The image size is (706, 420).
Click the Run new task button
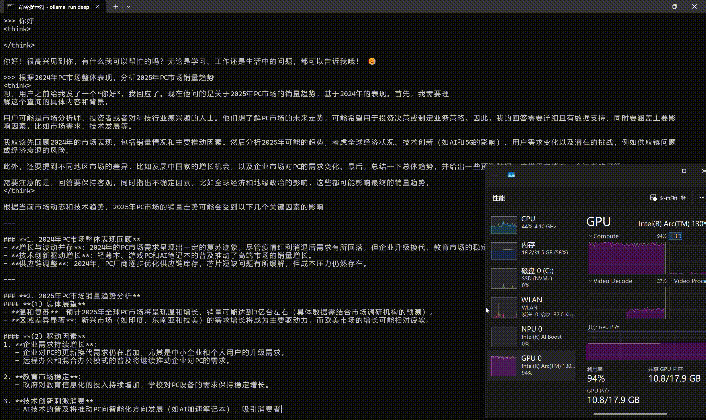(x=662, y=198)
